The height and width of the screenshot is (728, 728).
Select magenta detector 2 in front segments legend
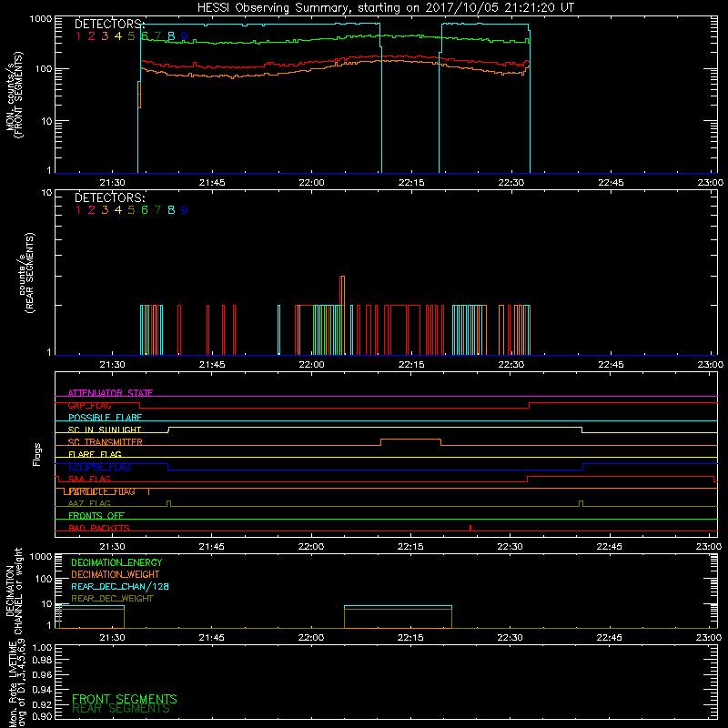click(x=92, y=35)
